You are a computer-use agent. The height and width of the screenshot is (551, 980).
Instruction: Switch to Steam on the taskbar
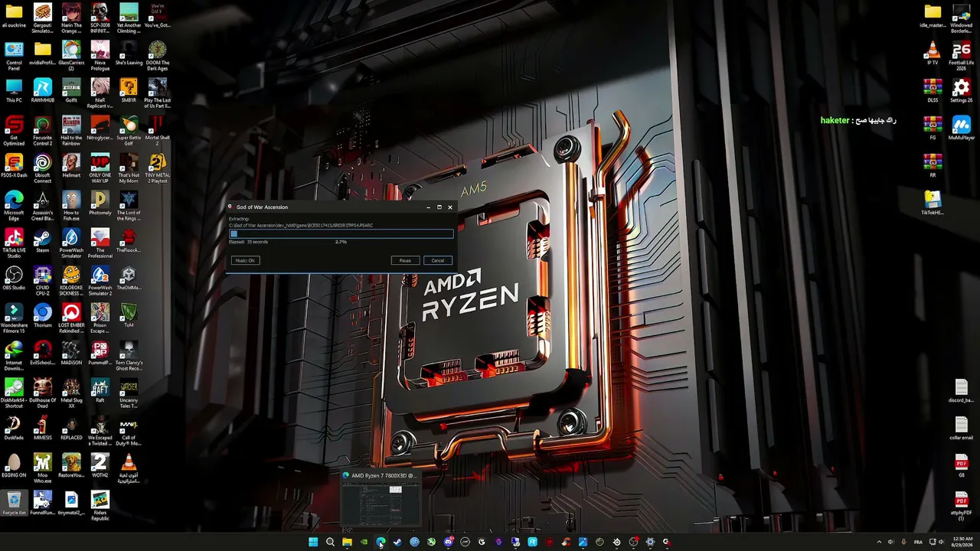(x=397, y=542)
